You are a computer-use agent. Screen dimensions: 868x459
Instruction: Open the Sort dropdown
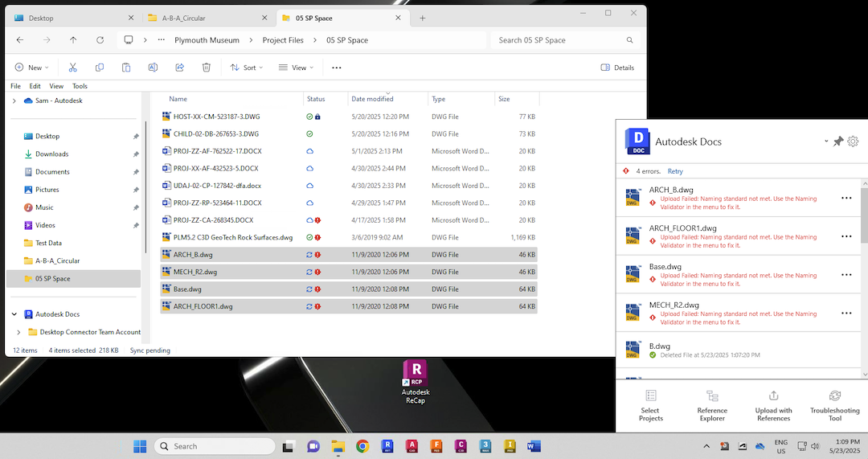point(247,68)
